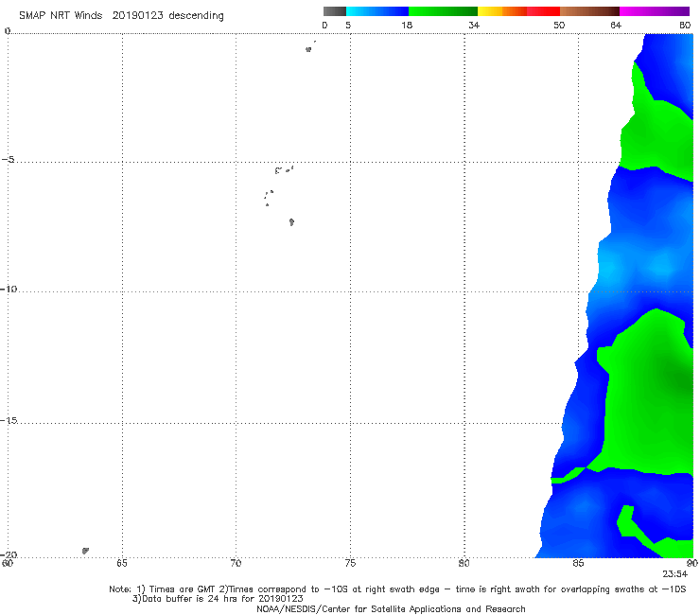Click the latitude label '-20'

(x=9, y=554)
